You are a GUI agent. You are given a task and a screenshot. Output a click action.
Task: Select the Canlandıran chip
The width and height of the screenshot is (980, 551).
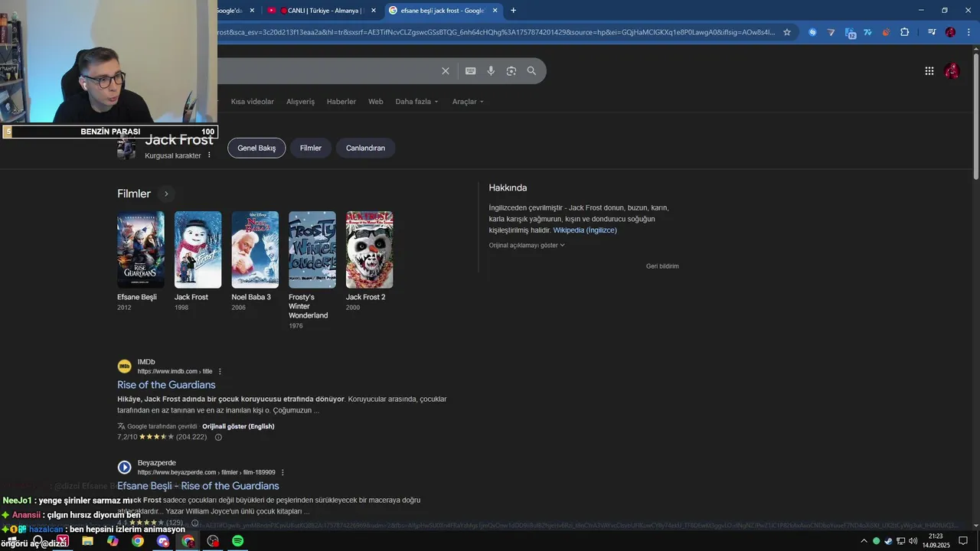point(365,148)
